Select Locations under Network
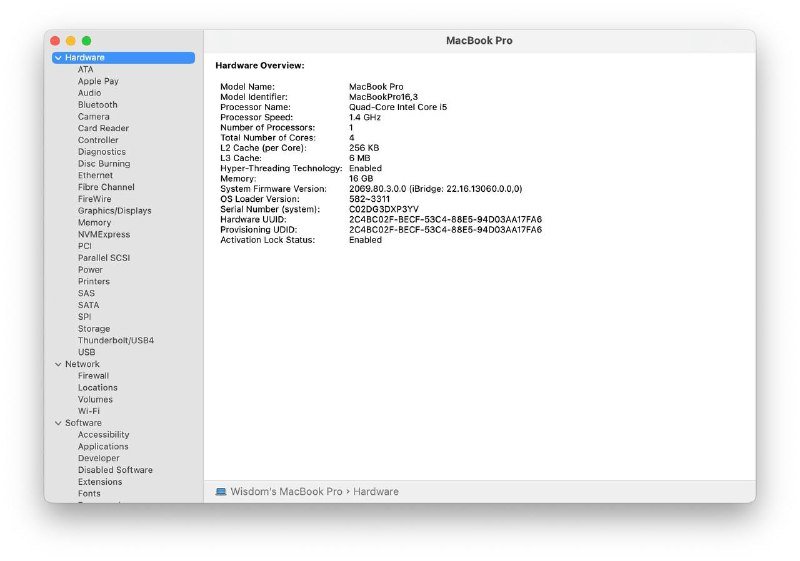Screen dimensions: 800x561 pyautogui.click(x=97, y=388)
